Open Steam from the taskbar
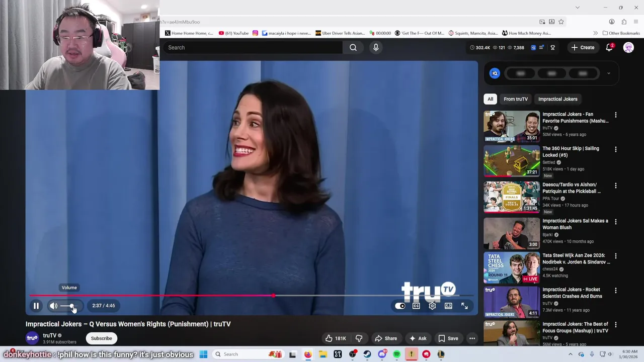 point(367,354)
